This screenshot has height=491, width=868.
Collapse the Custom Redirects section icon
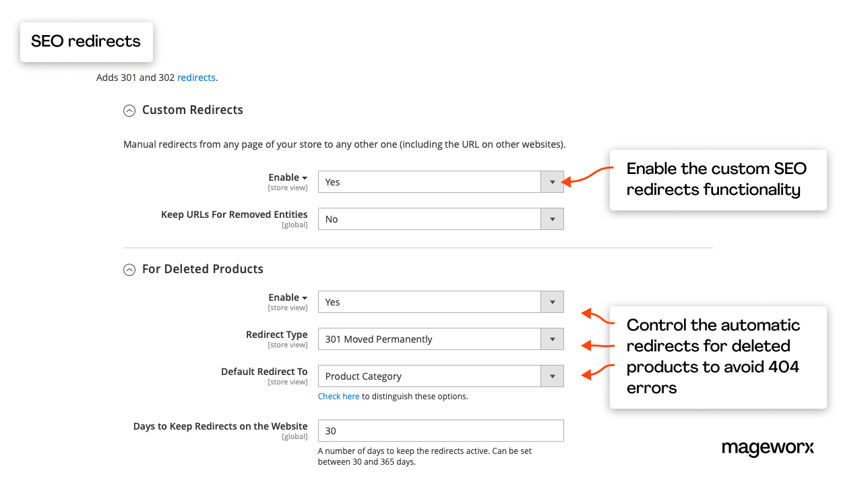tap(129, 111)
